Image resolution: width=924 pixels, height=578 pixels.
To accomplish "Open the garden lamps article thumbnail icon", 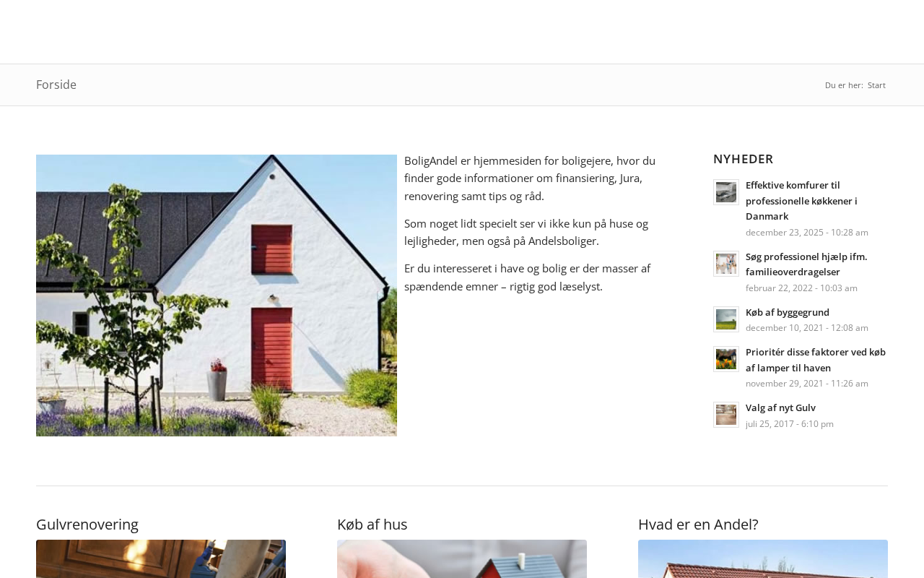I will click(x=726, y=359).
